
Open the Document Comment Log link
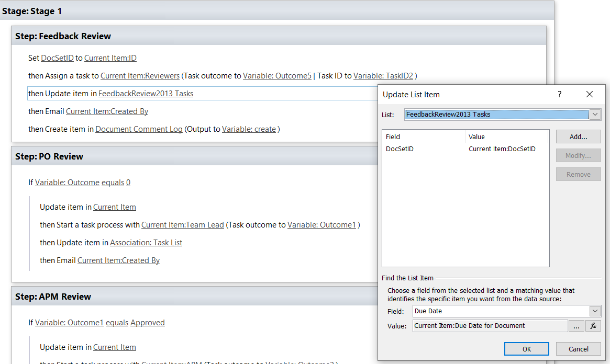[x=139, y=129]
